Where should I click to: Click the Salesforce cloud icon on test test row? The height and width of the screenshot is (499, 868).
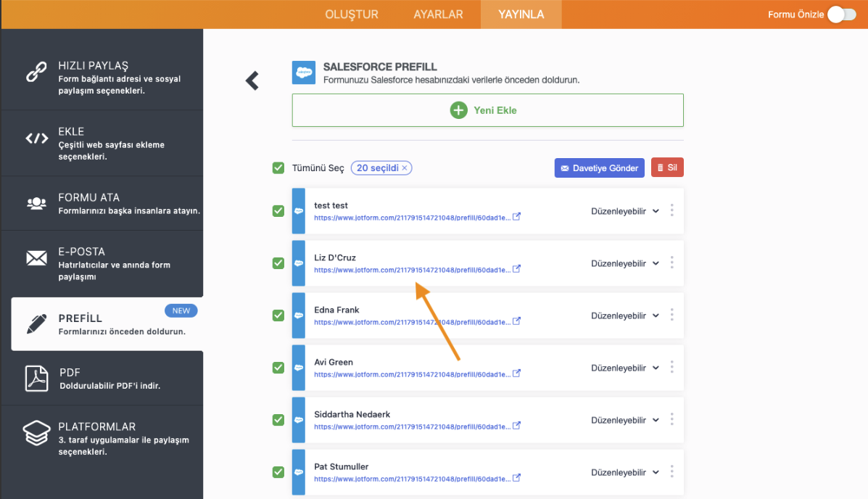[x=298, y=211]
